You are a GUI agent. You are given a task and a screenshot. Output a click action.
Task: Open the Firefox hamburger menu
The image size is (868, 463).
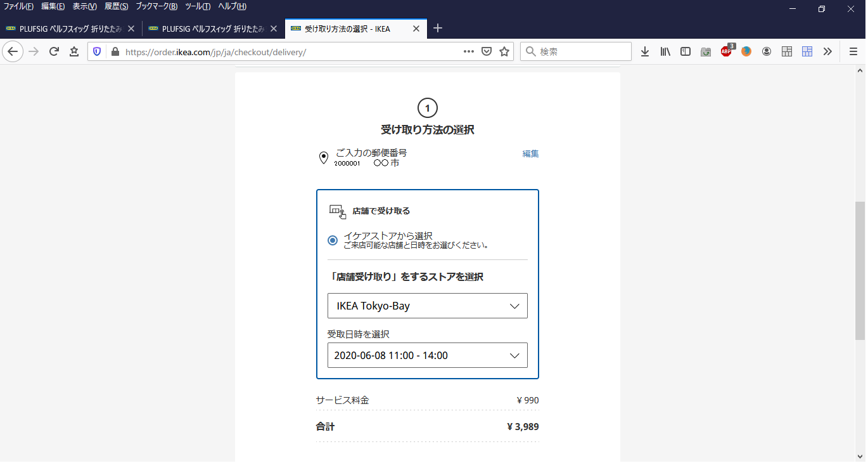tap(853, 52)
